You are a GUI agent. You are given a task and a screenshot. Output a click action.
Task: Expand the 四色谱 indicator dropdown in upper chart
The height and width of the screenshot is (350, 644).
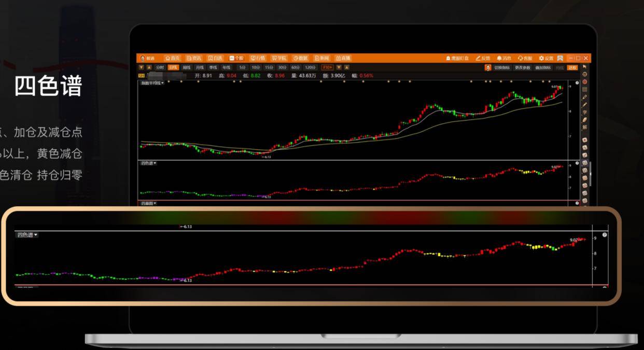[149, 163]
